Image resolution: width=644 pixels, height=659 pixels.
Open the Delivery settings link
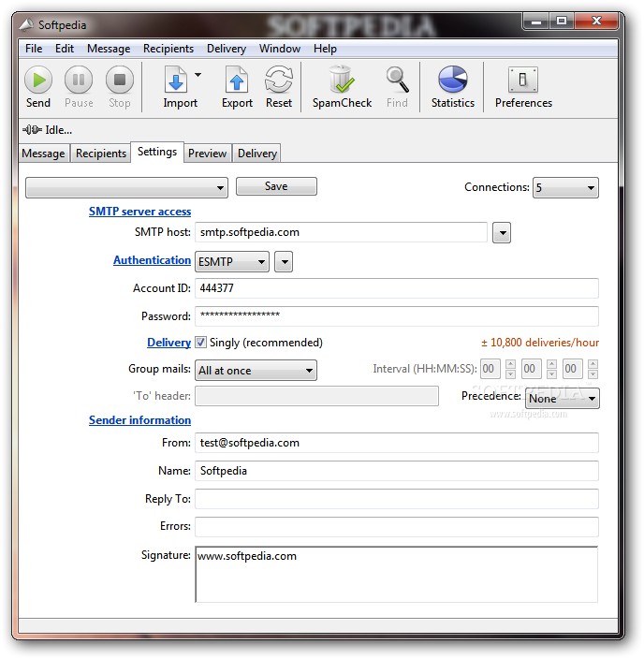(x=168, y=343)
